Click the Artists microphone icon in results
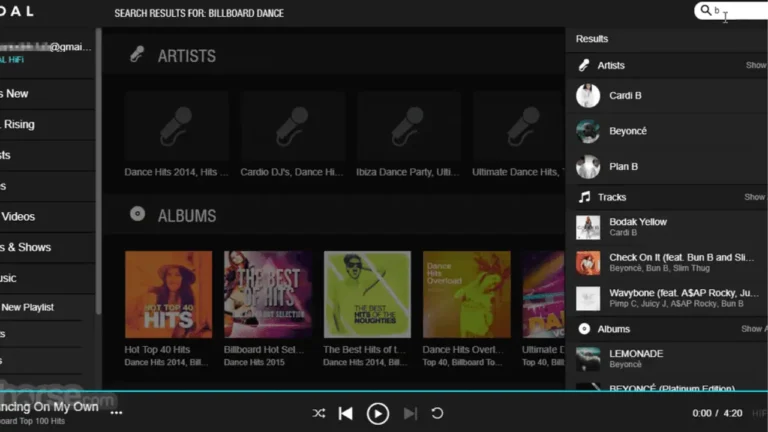This screenshot has height=432, width=768. 584,65
